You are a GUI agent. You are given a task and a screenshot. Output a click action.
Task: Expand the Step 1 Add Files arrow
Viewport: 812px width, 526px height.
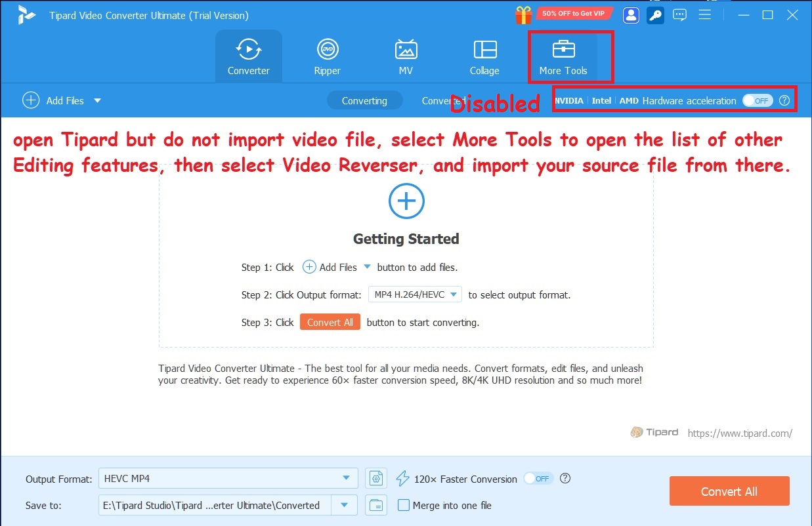(x=367, y=267)
